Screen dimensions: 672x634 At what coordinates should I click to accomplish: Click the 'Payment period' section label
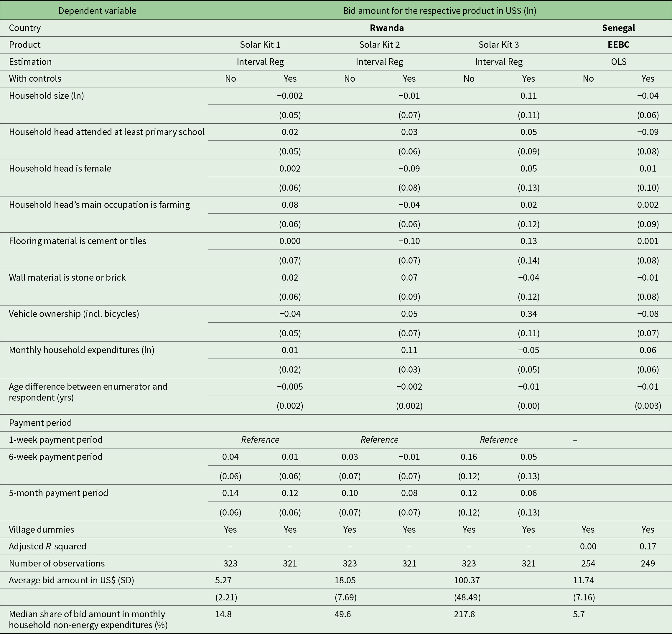pyautogui.click(x=40, y=423)
